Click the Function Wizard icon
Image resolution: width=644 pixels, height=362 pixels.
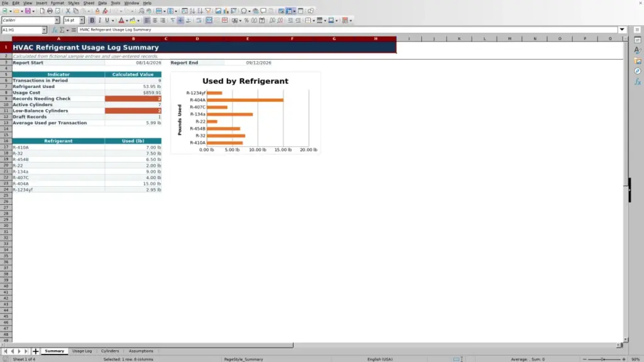(55, 30)
